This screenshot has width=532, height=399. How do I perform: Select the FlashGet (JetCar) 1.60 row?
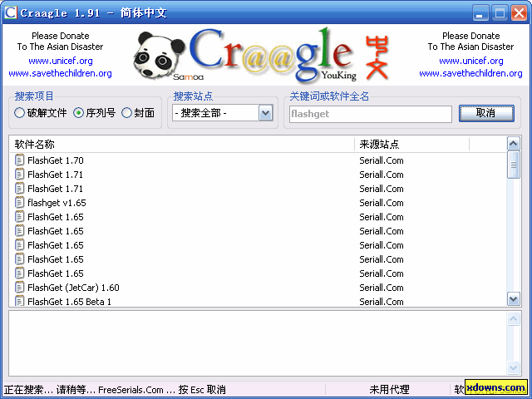click(258, 288)
